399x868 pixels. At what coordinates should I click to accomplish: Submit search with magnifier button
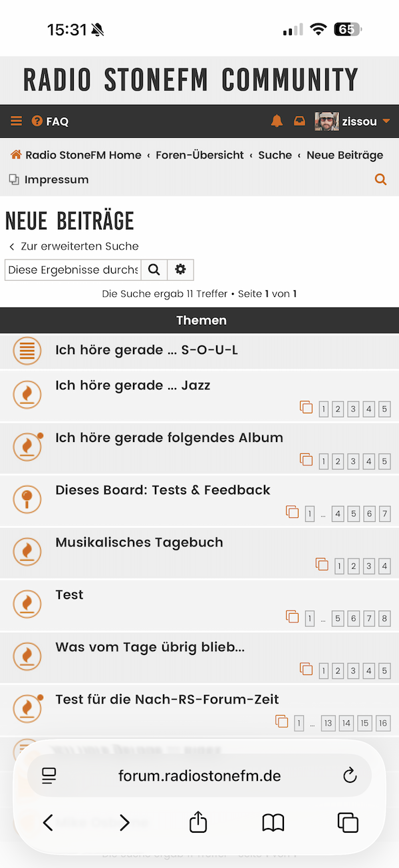click(154, 270)
